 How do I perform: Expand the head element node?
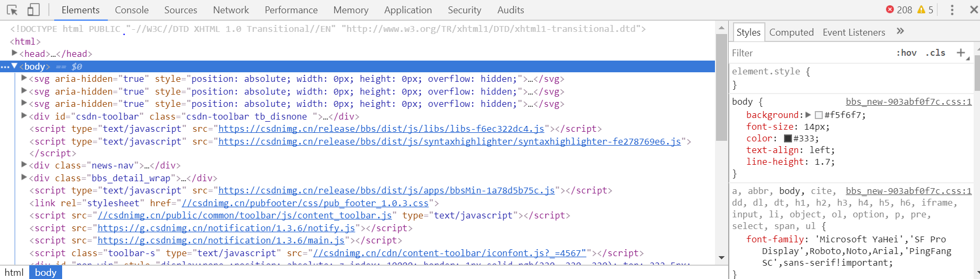point(14,53)
